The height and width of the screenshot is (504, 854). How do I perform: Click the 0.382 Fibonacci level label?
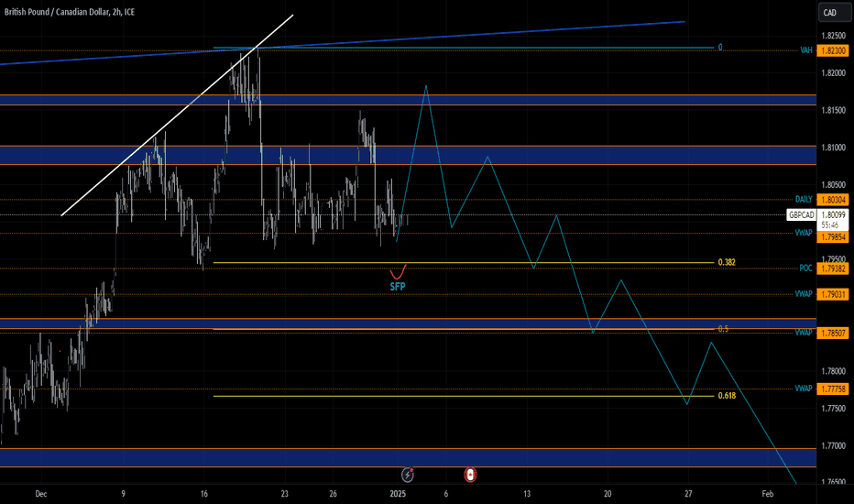pyautogui.click(x=727, y=262)
